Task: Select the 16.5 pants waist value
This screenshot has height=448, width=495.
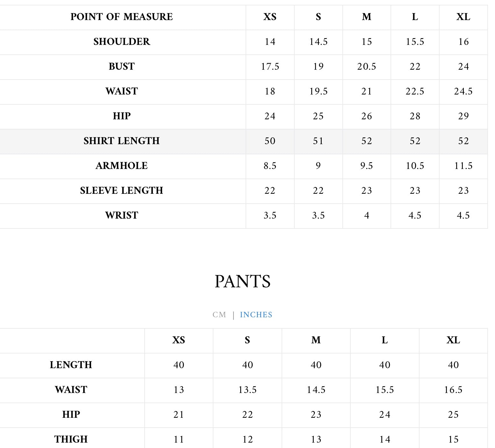Action: (453, 390)
